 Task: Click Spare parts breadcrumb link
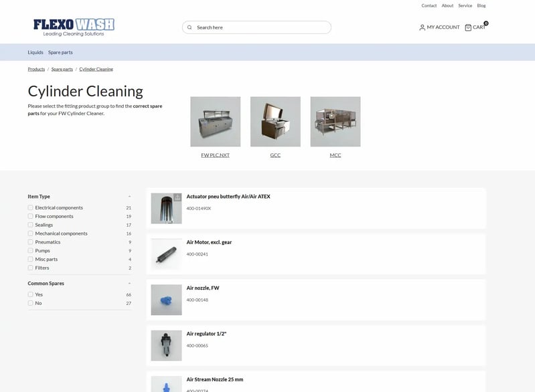click(62, 69)
